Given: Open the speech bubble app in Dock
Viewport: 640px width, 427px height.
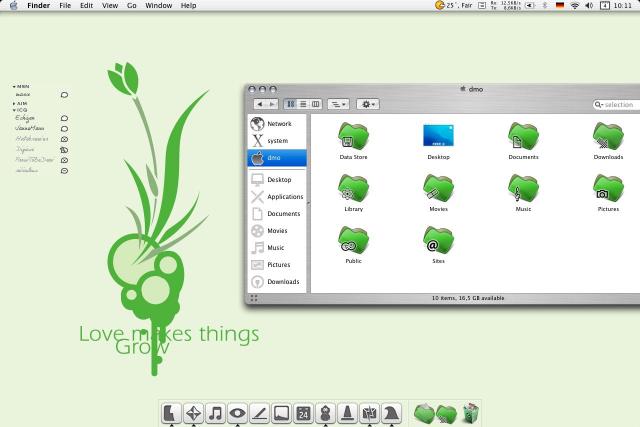Looking at the screenshot, I should pyautogui.click(x=282, y=413).
